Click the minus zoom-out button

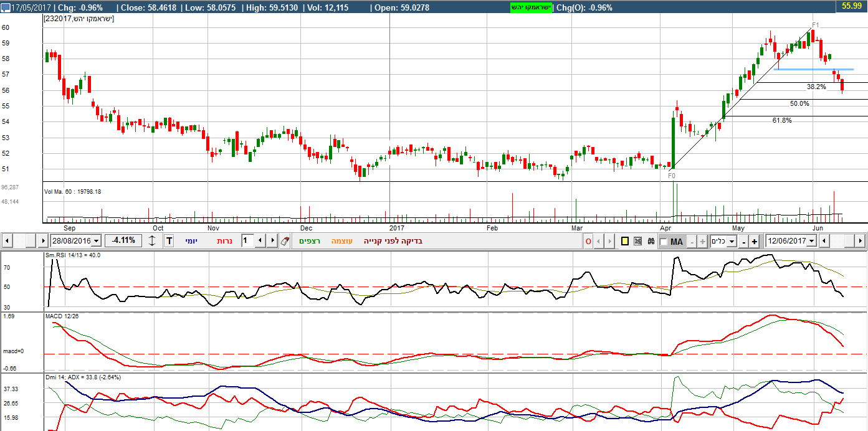[x=743, y=241]
